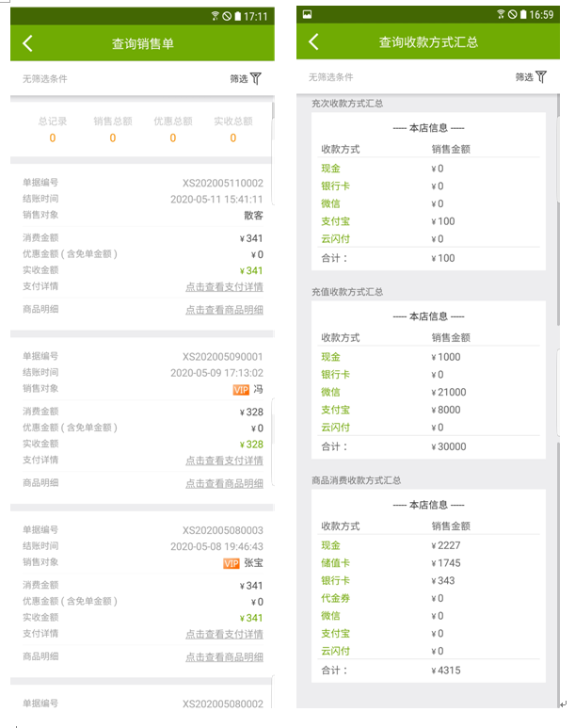Select order number XS202005110002
The image size is (575, 728).
coord(223,183)
